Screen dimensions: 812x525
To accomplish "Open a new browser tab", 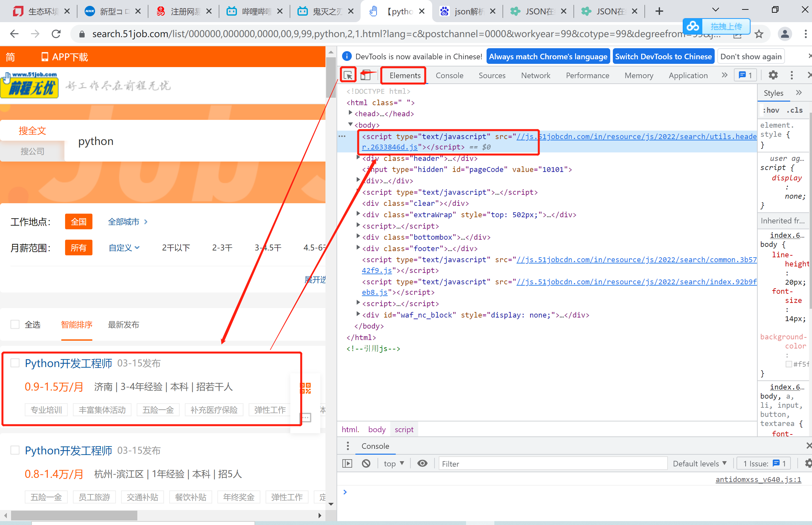I will tap(659, 11).
